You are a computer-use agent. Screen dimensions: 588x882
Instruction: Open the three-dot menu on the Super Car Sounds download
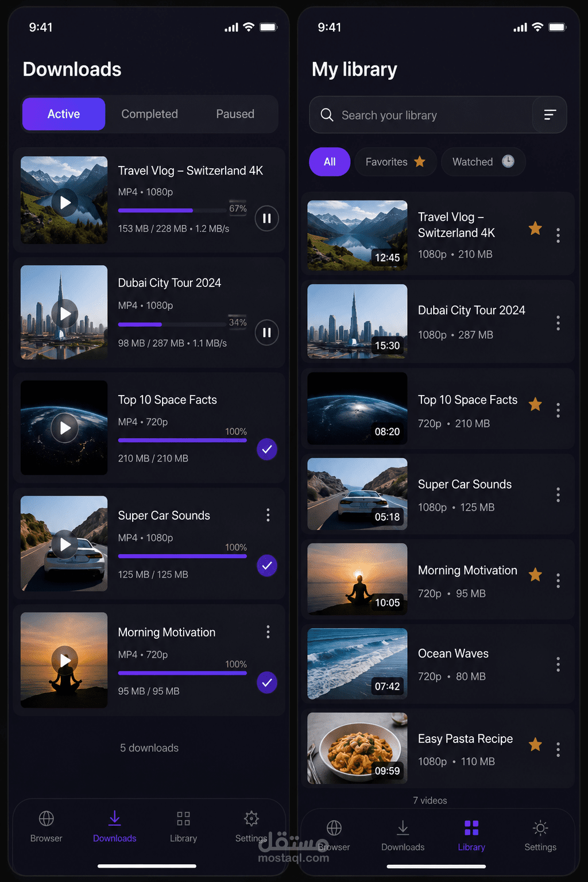(268, 515)
